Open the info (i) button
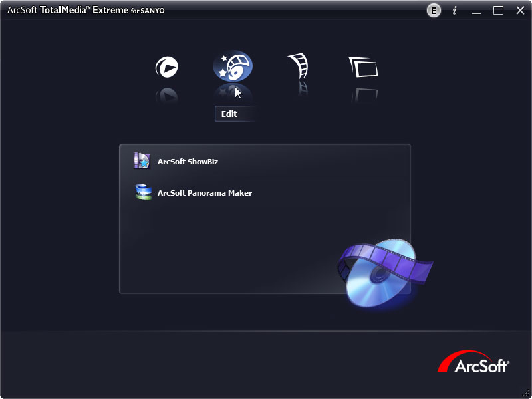 click(454, 11)
